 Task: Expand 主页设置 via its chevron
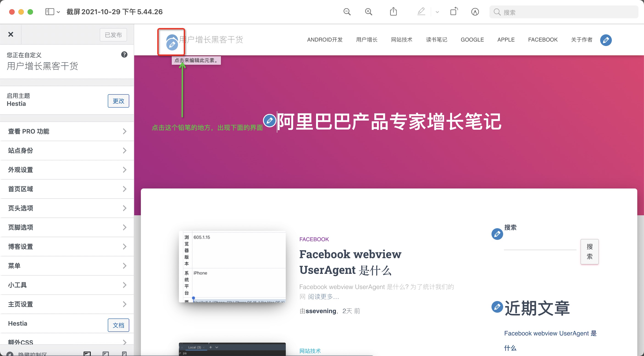coord(125,304)
